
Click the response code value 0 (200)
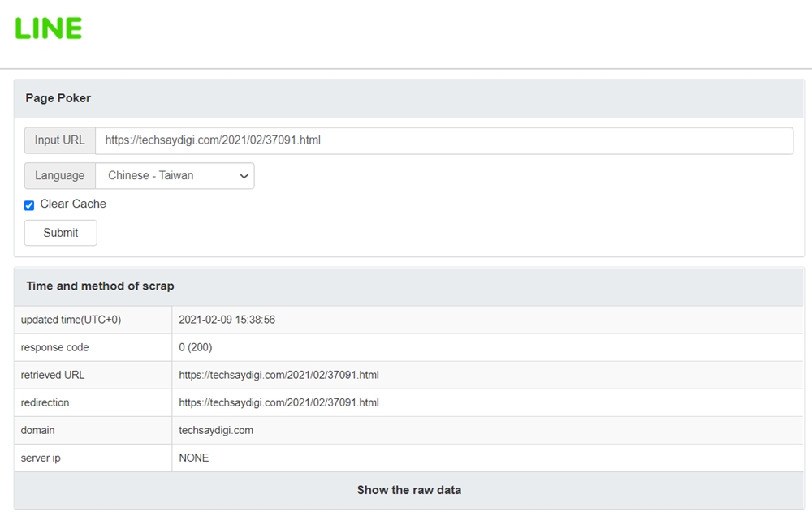197,347
